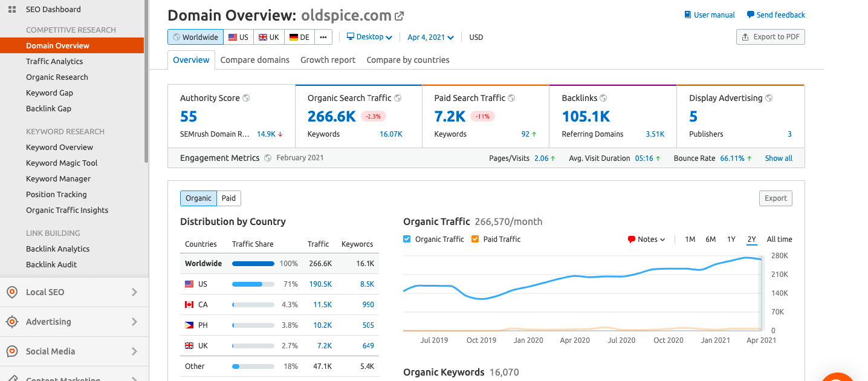Click globe icon beside Authority Score
The width and height of the screenshot is (868, 381).
[x=246, y=98]
